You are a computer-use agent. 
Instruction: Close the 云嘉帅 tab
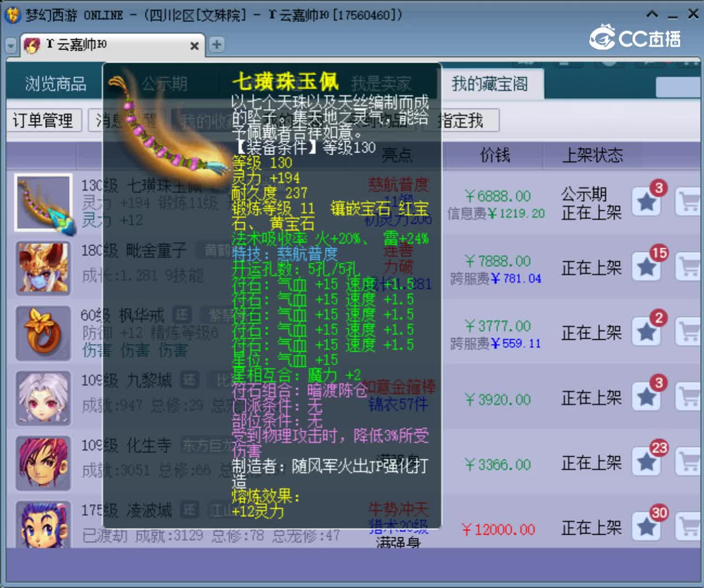(x=194, y=46)
